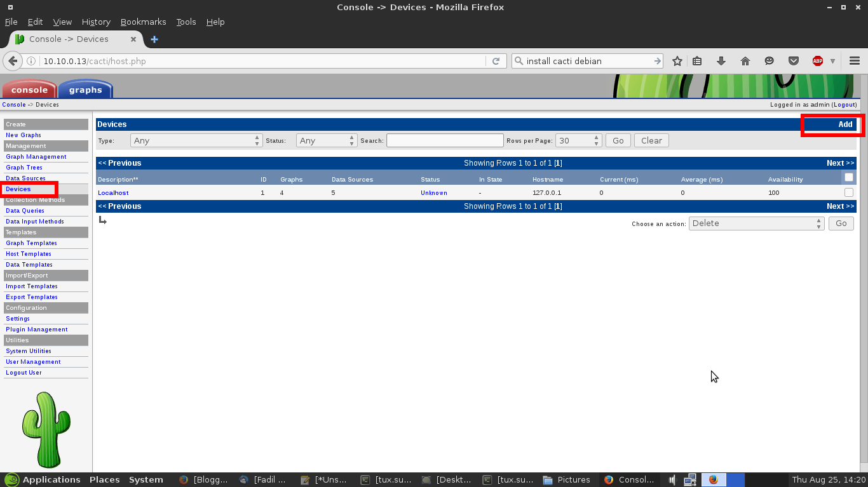Open the History menu
Image resolution: width=868 pixels, height=487 pixels.
96,22
